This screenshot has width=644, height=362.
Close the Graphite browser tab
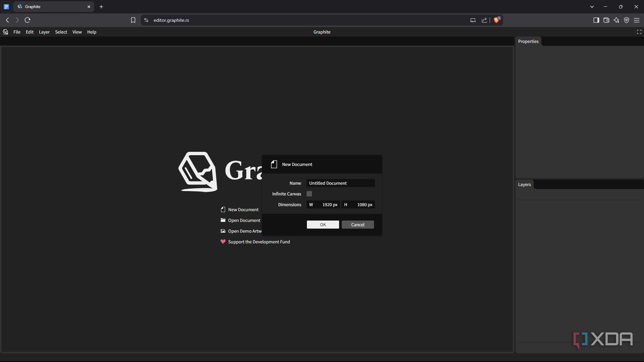click(89, 7)
